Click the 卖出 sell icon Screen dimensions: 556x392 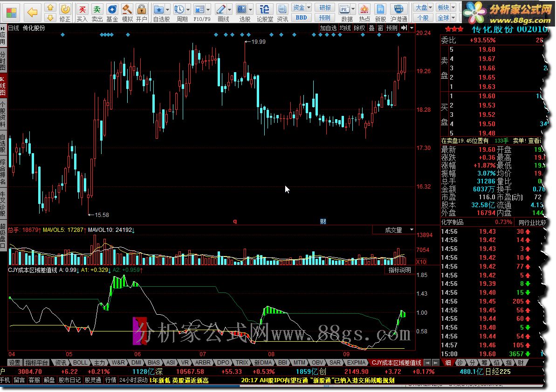97,13
